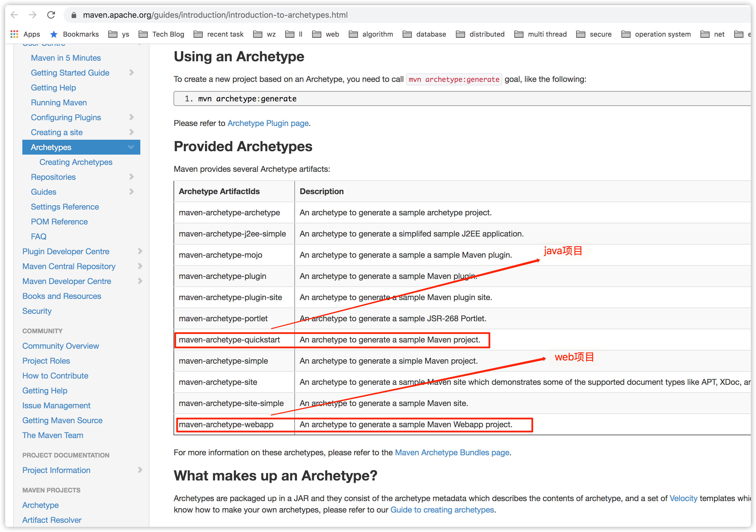Open Maven in 5 Minutes page
Viewport: 756px width, 532px height.
click(66, 58)
